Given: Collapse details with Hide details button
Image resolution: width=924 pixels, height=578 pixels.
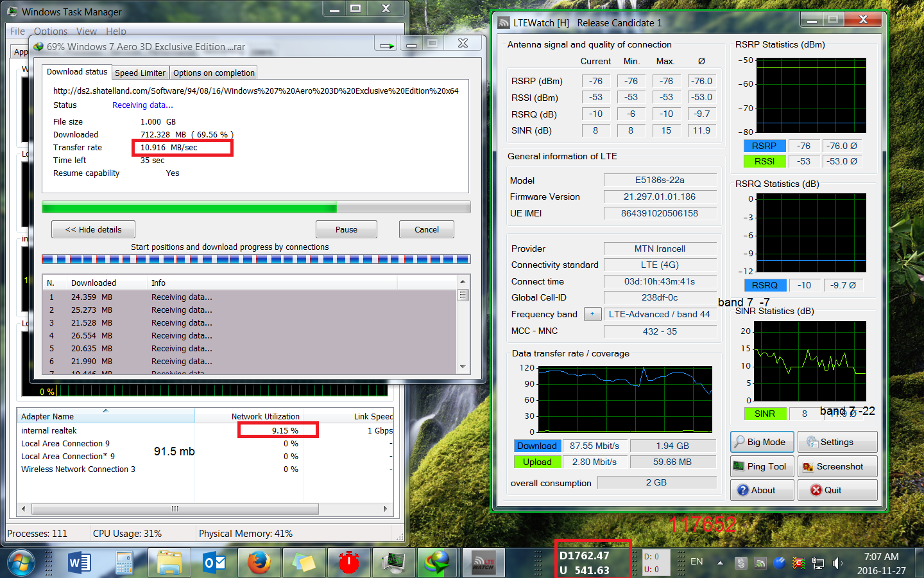Looking at the screenshot, I should pyautogui.click(x=94, y=229).
